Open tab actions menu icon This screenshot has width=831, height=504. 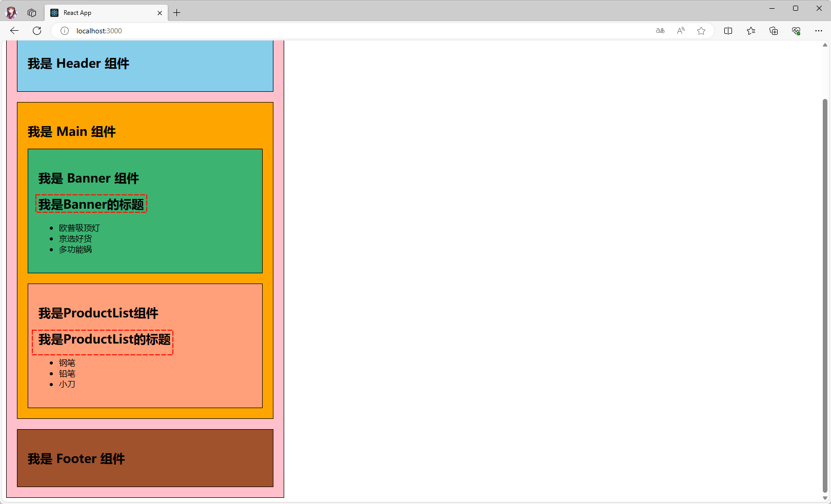pos(32,13)
